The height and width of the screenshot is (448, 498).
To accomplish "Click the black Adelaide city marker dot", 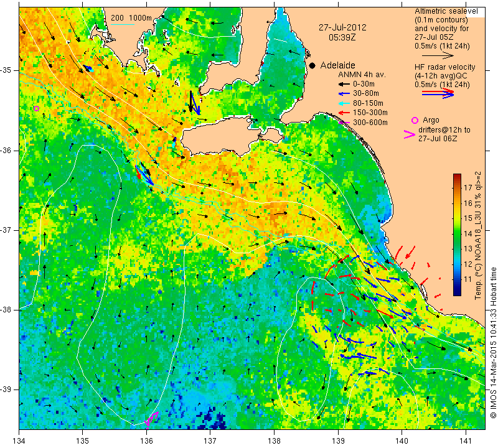I will [312, 65].
